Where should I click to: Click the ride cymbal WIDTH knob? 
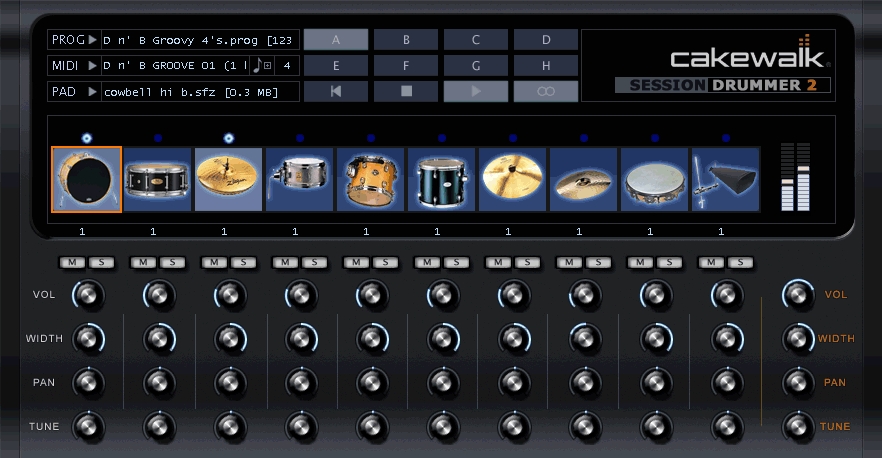(x=585, y=339)
